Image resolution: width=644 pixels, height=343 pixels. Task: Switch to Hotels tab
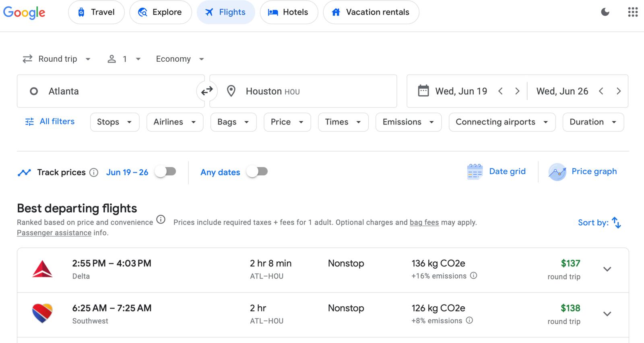coord(289,12)
